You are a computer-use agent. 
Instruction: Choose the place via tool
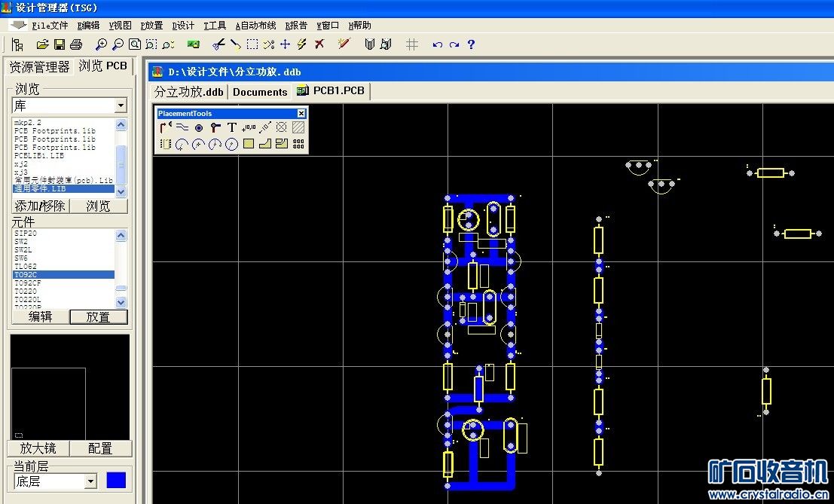point(215,127)
